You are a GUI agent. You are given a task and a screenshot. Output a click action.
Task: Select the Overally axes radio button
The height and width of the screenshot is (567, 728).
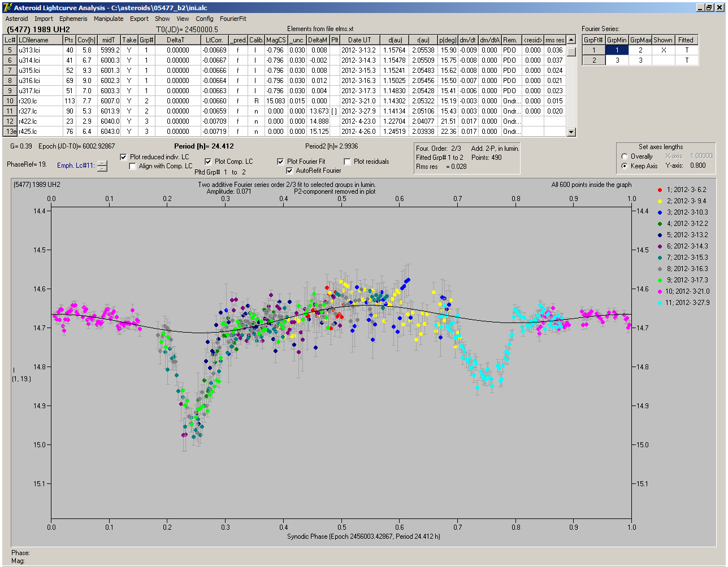(625, 156)
